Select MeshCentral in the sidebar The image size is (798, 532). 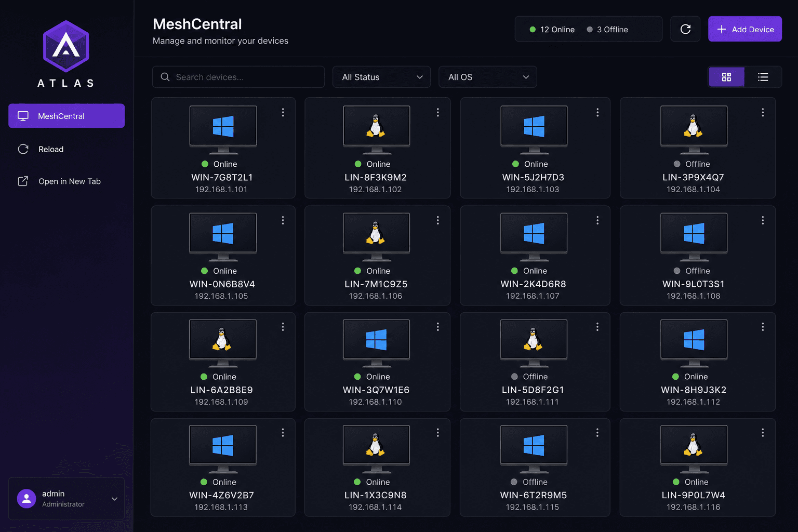66,116
